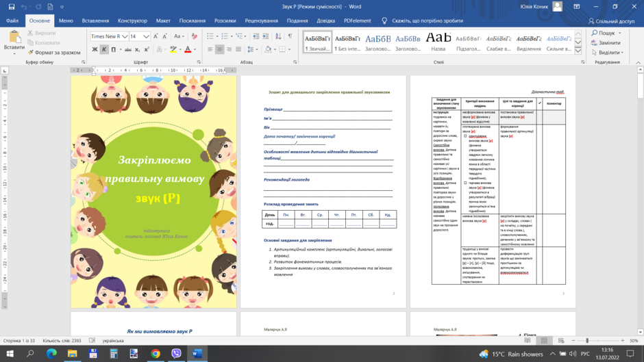The width and height of the screenshot is (644, 362).
Task: Decrease the paragraph indent
Action: pos(256,36)
